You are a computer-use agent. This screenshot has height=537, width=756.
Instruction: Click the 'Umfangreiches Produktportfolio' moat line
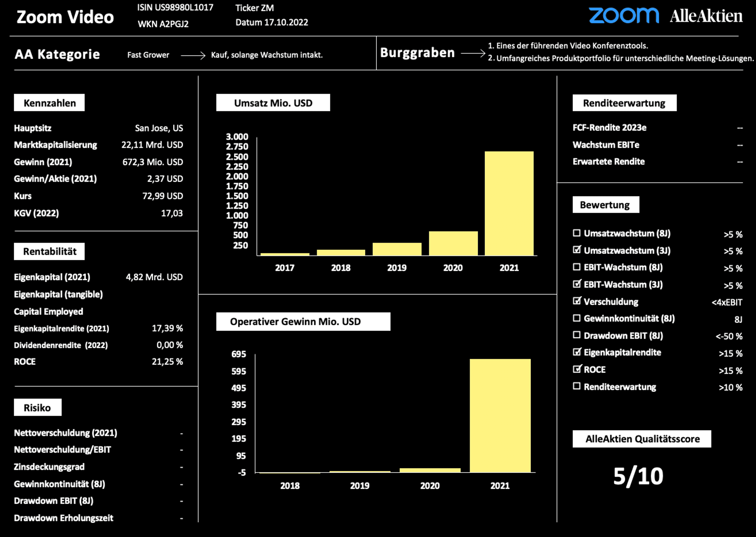625,58
